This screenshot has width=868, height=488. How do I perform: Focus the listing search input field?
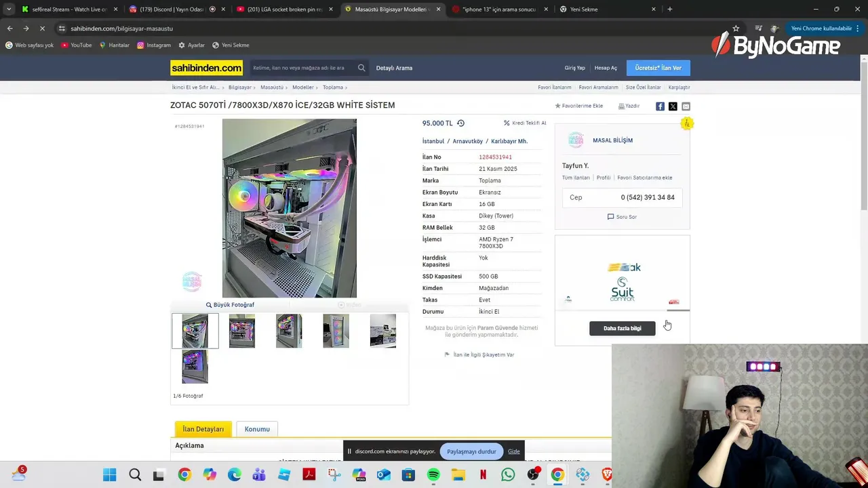(302, 68)
